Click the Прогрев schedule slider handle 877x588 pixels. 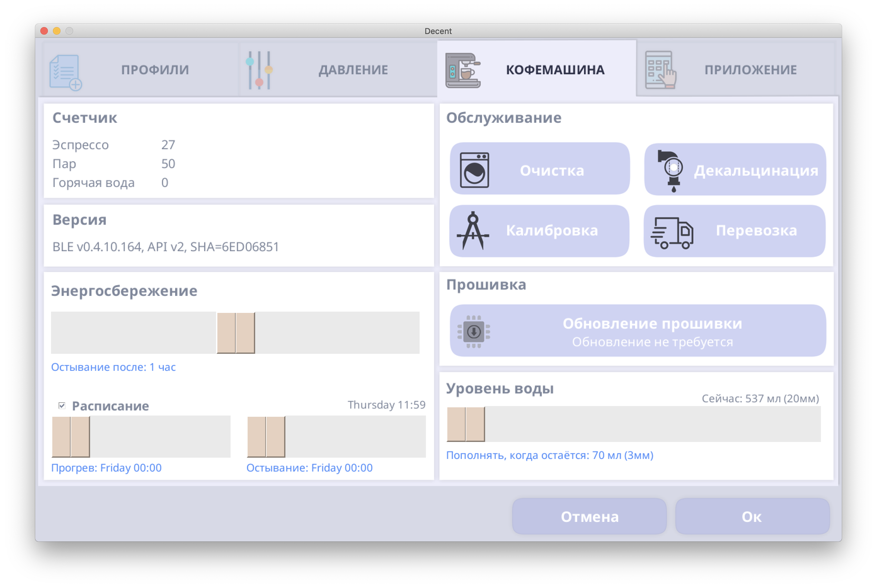[x=71, y=437]
